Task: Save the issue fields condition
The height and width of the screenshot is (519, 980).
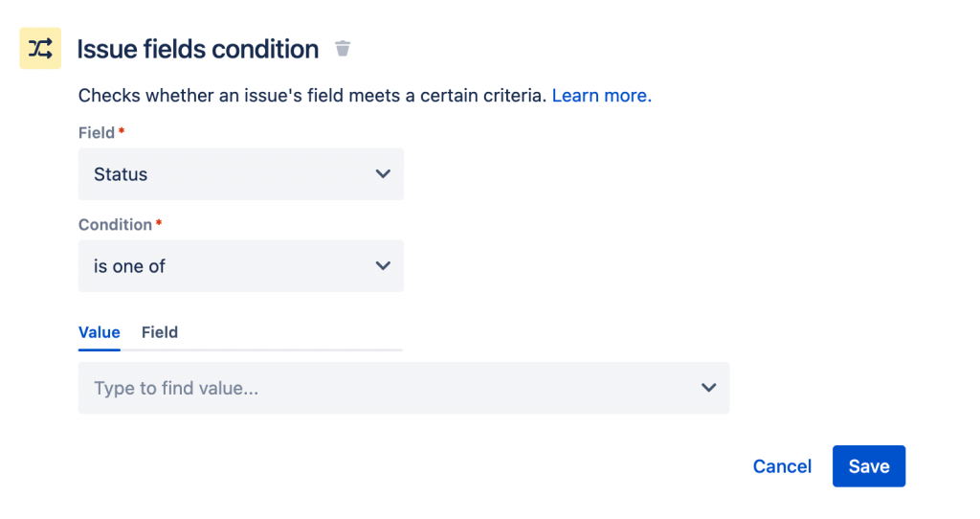Action: (868, 466)
